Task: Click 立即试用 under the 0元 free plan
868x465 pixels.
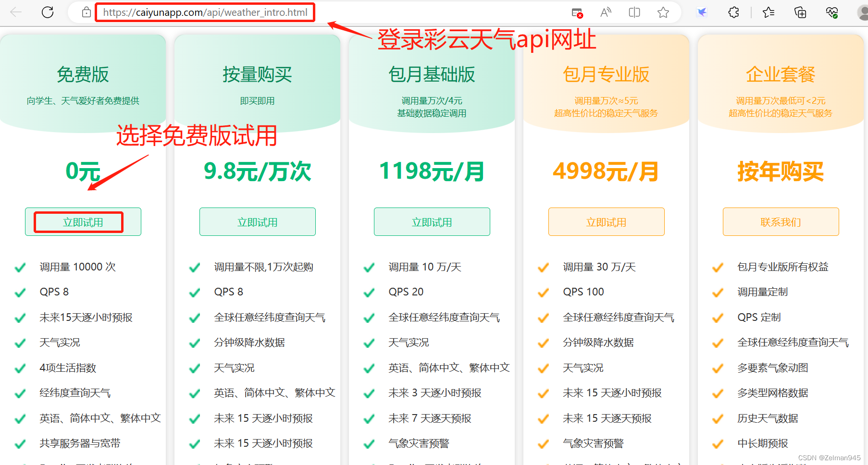Action: coord(83,222)
